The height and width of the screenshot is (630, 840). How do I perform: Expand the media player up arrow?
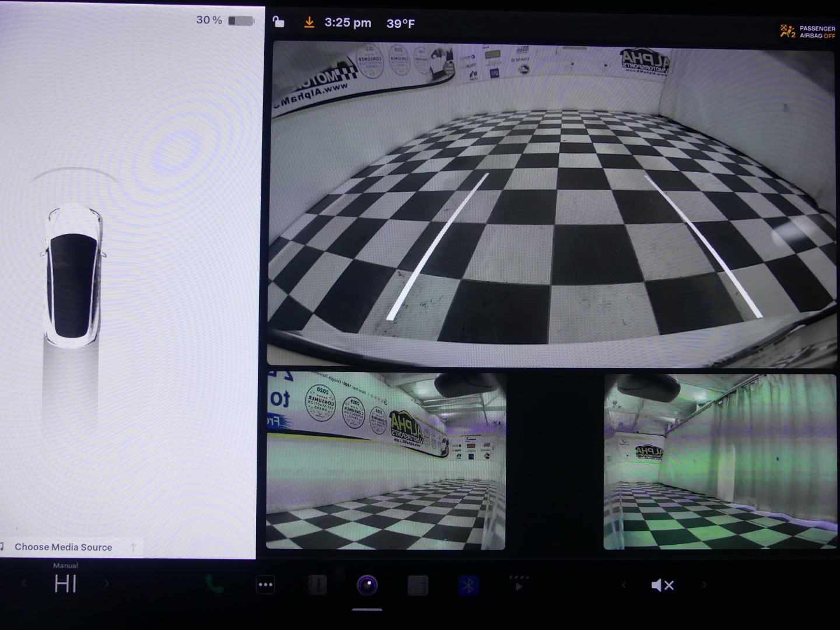tap(133, 547)
